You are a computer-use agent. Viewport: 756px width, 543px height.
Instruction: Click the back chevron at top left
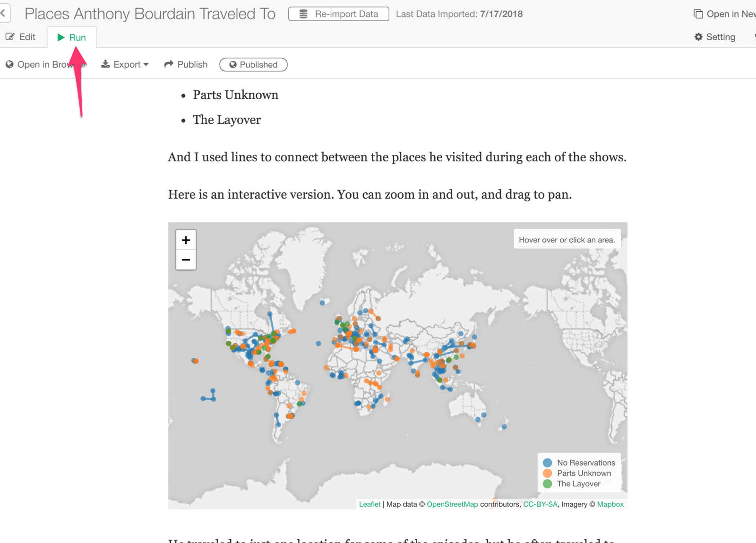tap(4, 13)
